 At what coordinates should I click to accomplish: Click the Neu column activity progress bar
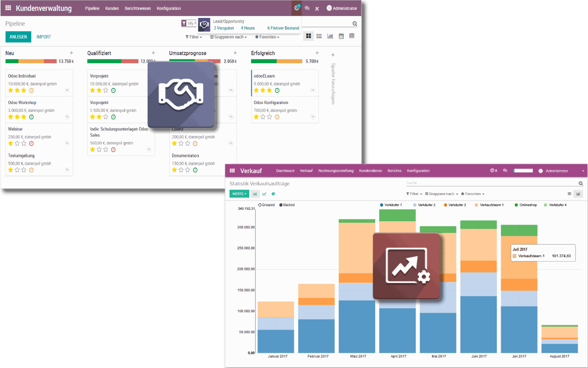point(31,61)
